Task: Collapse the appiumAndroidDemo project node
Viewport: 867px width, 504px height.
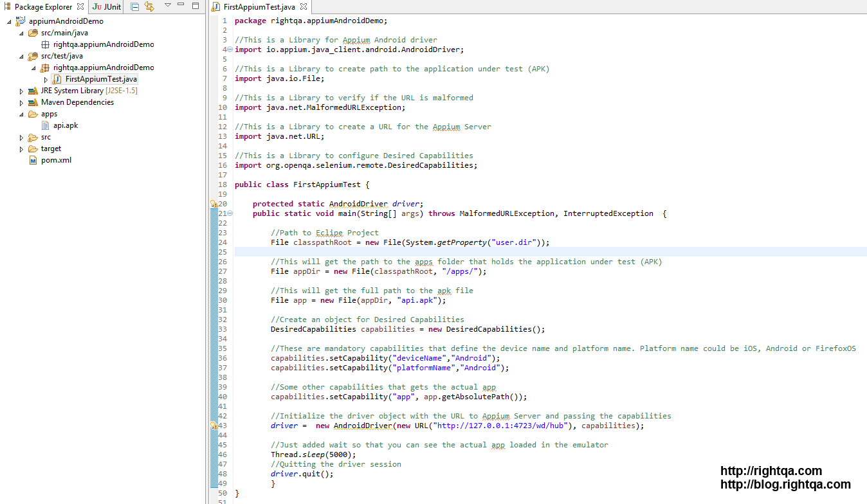Action: (x=9, y=21)
